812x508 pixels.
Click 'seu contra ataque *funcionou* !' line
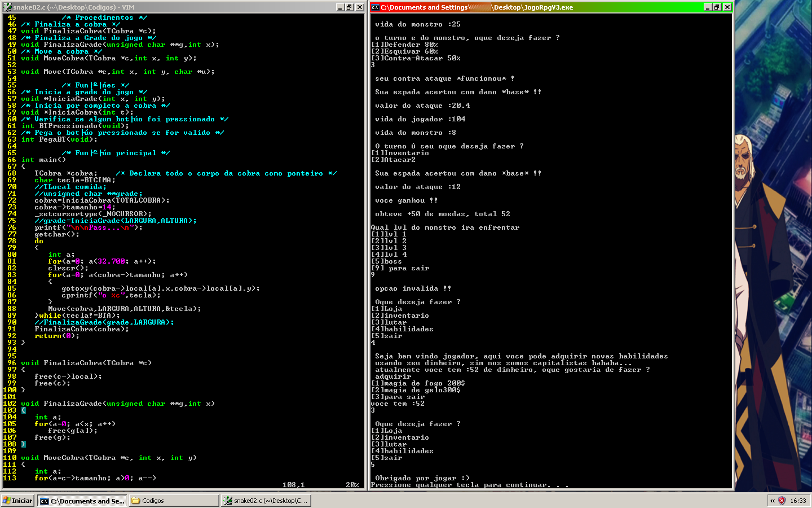[x=445, y=78]
